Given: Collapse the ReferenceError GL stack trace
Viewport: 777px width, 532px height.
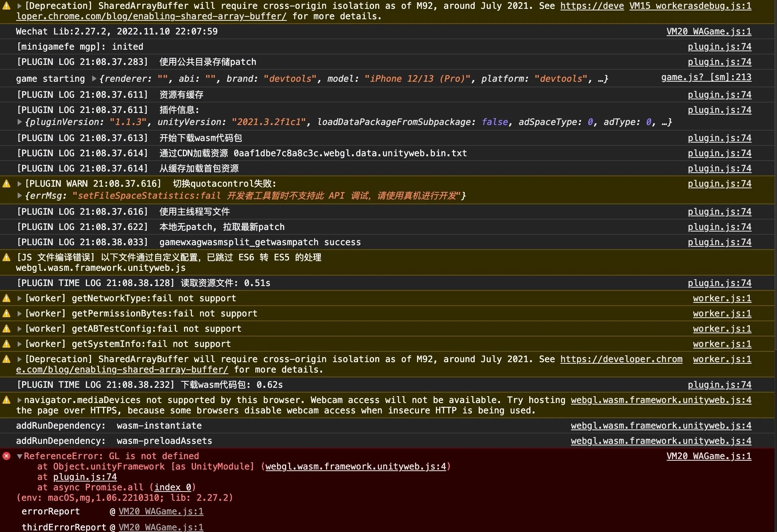Looking at the screenshot, I should click(19, 456).
